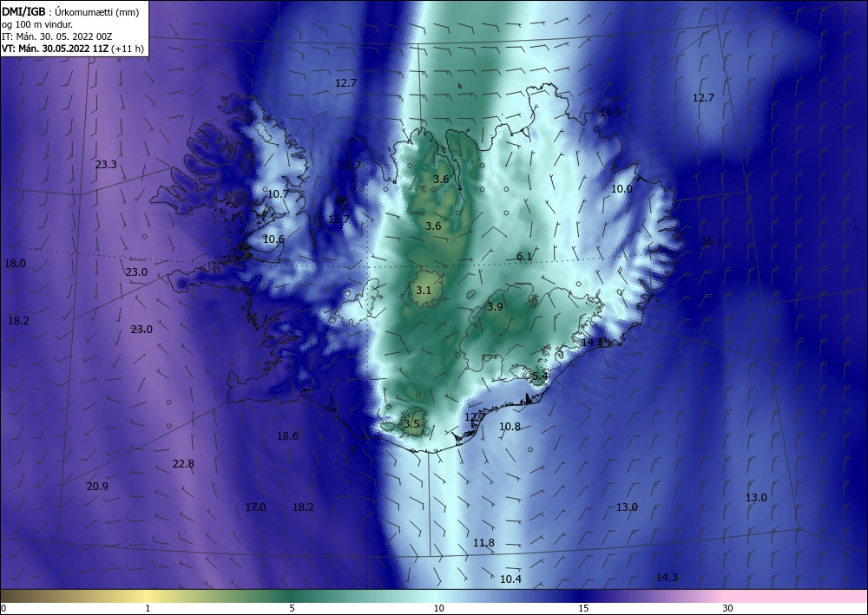Click the 22.8 value label
The height and width of the screenshot is (615, 868).
[183, 463]
